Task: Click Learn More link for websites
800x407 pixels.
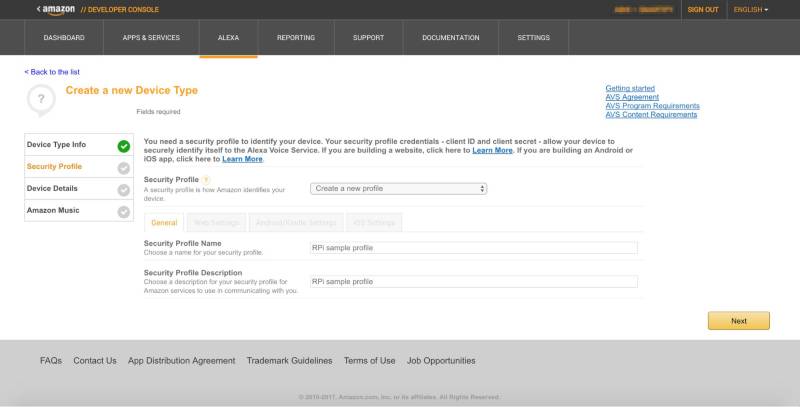Action: (492, 150)
